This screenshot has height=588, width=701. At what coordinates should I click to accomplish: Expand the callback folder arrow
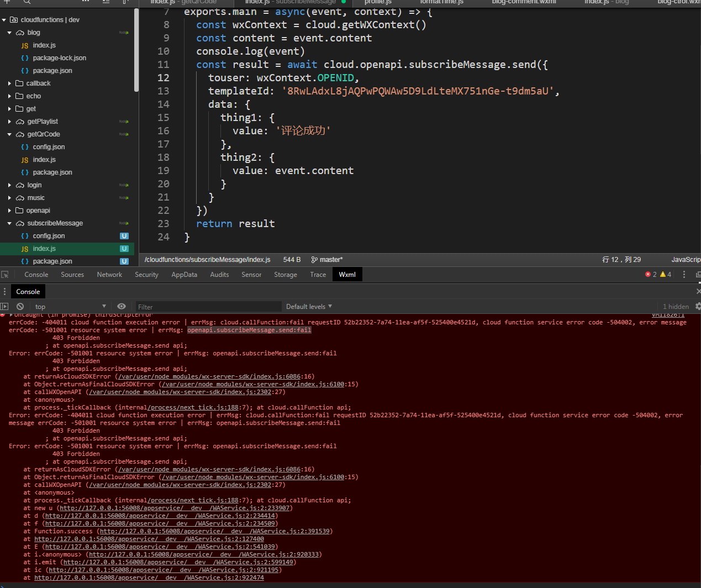[x=9, y=83]
